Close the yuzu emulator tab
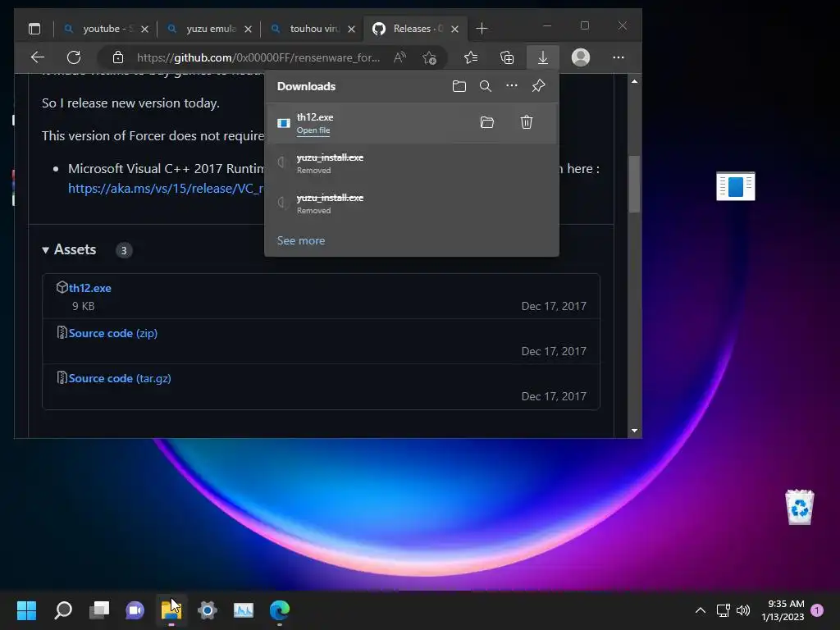 (x=248, y=29)
